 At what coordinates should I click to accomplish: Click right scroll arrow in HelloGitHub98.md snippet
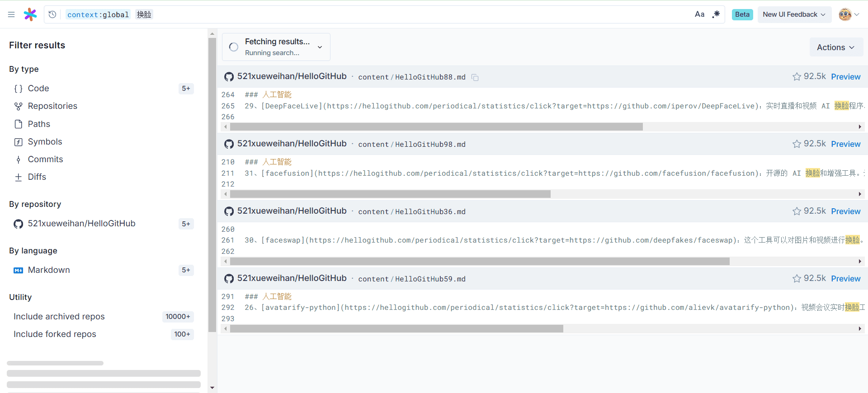(859, 194)
